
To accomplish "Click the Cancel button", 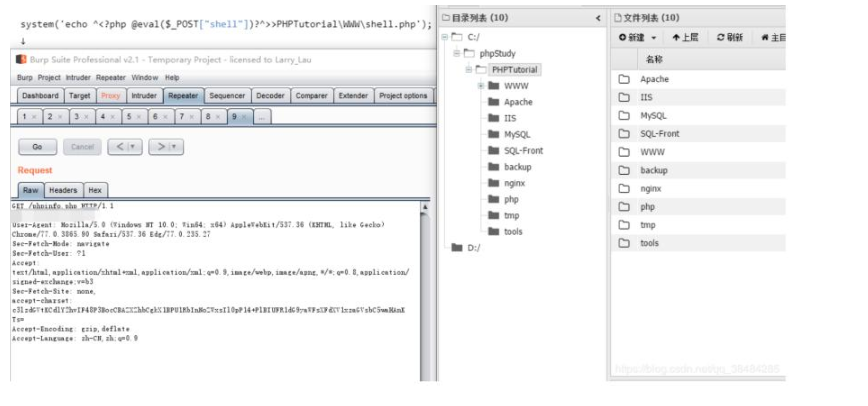I will pos(82,147).
